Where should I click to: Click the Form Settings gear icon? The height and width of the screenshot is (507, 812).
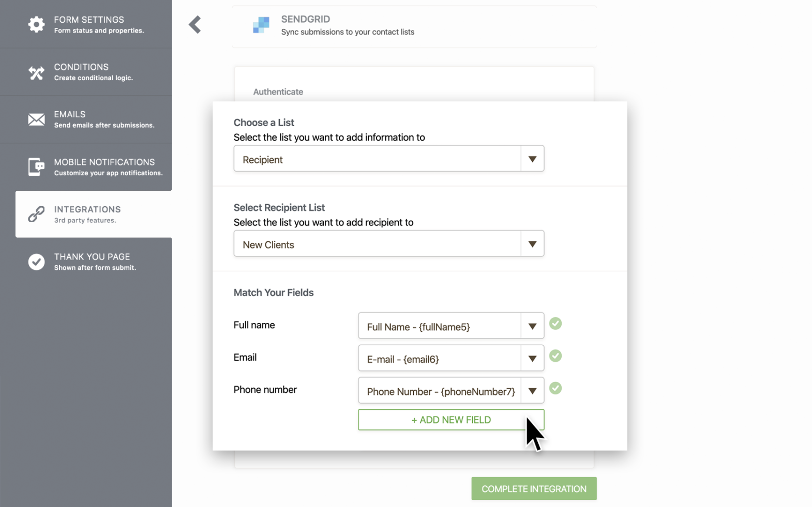pos(36,24)
